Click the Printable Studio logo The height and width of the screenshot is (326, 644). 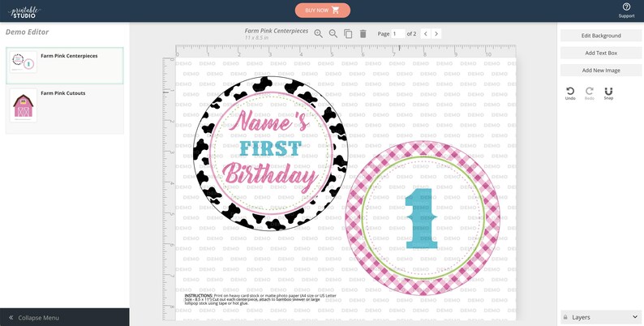point(24,11)
